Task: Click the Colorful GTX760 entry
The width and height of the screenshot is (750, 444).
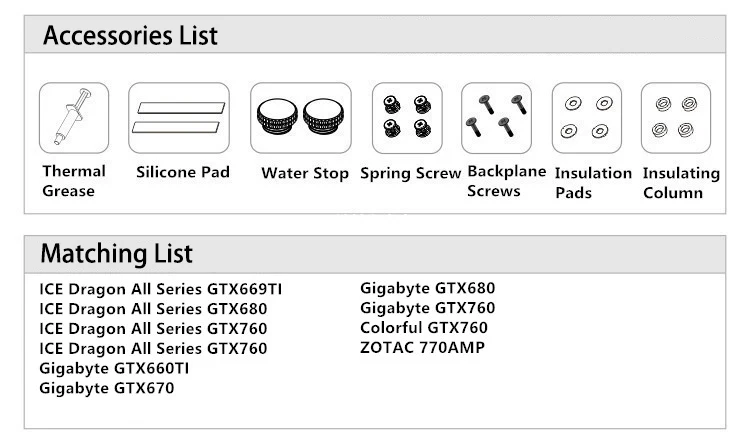Action: (424, 328)
